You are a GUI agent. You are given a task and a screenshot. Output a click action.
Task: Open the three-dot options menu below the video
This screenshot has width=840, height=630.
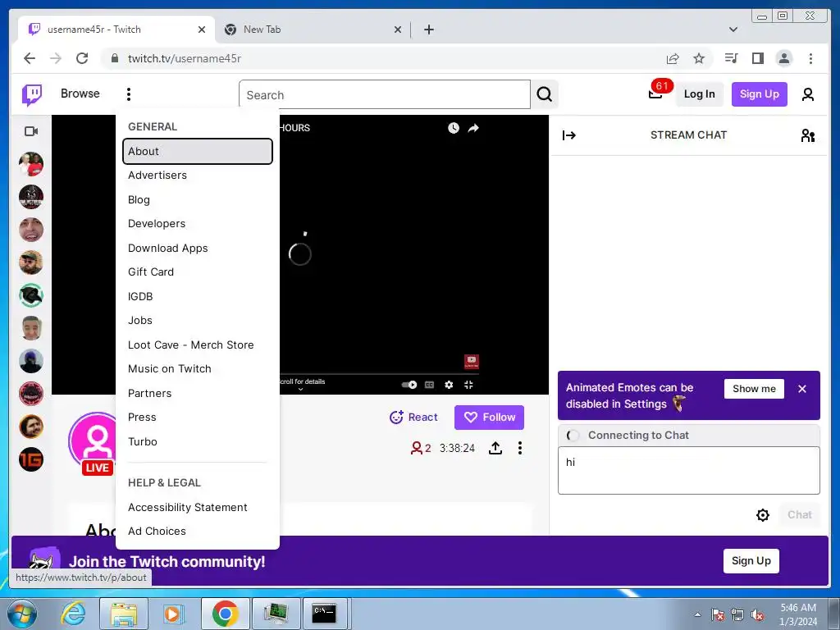[519, 449]
